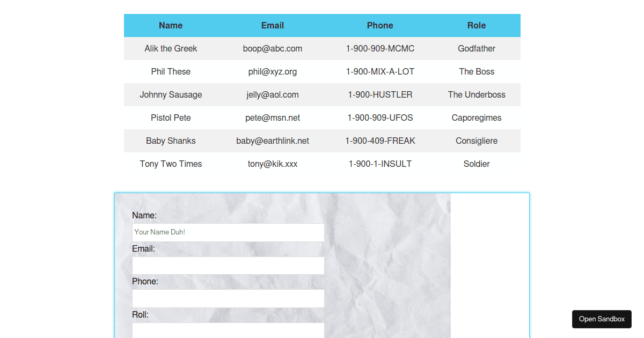The height and width of the screenshot is (338, 644).
Task: Click the 1-900-HUSTLER phone number
Action: point(380,94)
